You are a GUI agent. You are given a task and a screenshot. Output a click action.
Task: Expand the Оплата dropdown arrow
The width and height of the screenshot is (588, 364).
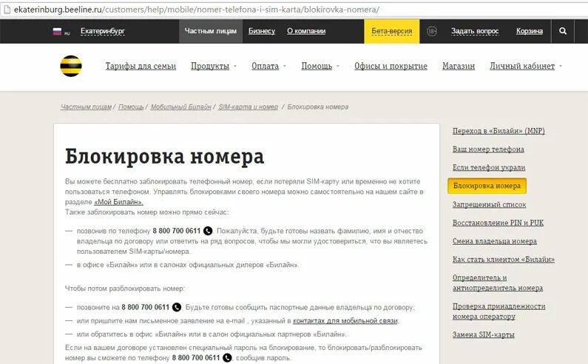click(x=285, y=66)
